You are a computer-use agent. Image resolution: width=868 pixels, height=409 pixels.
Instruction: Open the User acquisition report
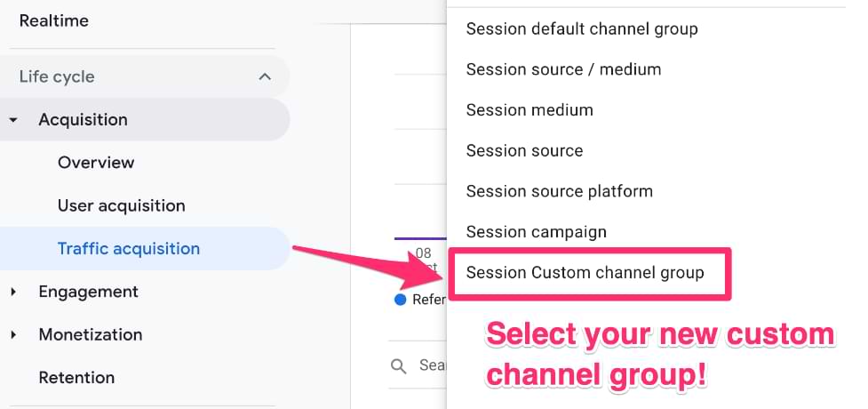pyautogui.click(x=121, y=205)
